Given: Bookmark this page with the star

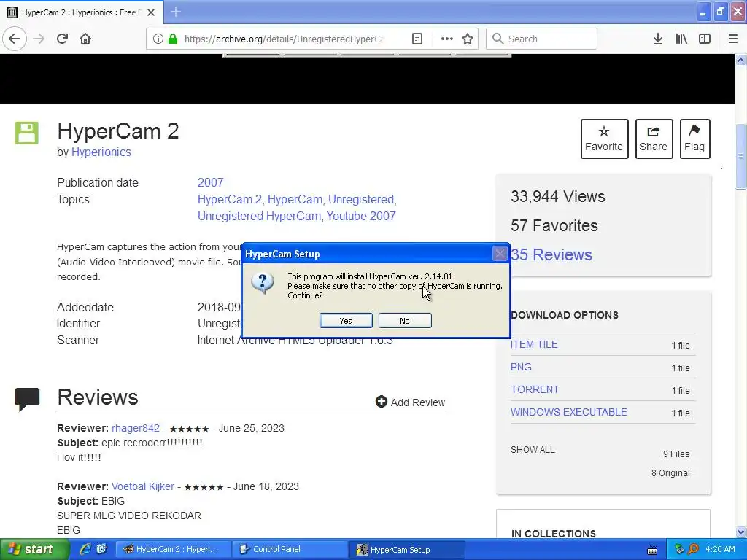Looking at the screenshot, I should point(468,39).
